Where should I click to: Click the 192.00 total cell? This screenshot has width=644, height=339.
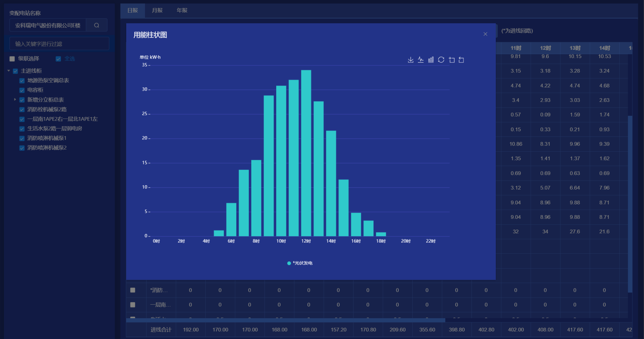tap(191, 330)
